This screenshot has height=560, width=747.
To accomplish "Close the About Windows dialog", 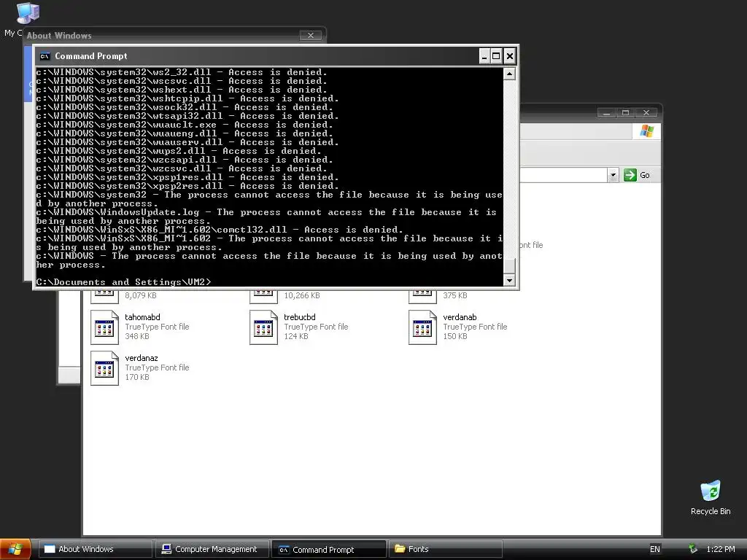I will tap(311, 35).
